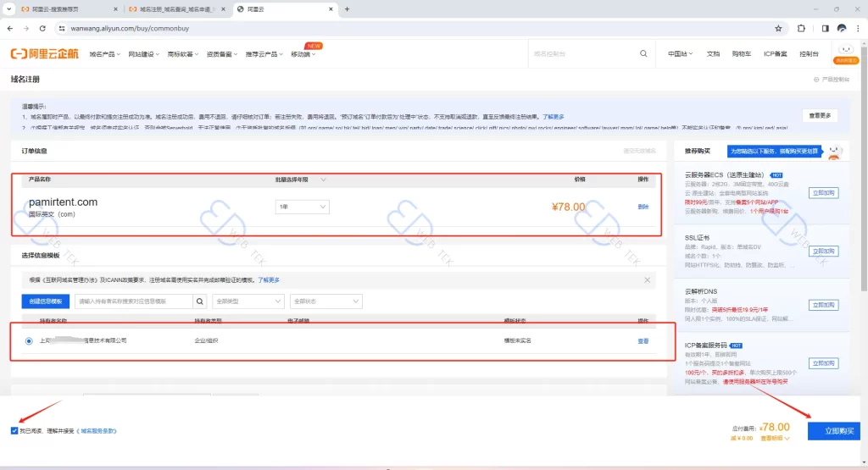868x470 pixels.
Task: Dismiss the ICANN notice with the X
Action: 647,280
